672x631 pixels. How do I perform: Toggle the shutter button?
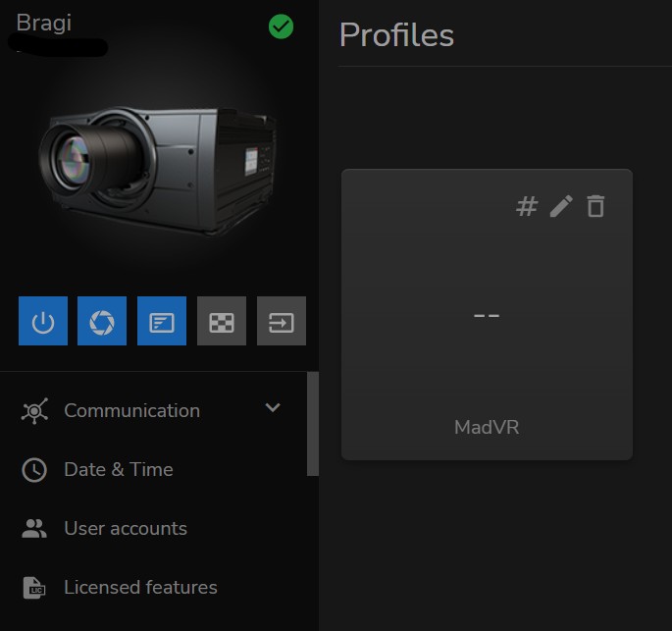click(102, 321)
